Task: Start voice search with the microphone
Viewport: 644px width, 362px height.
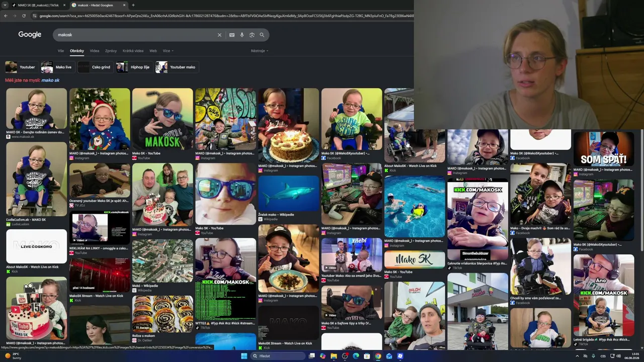Action: tap(242, 35)
